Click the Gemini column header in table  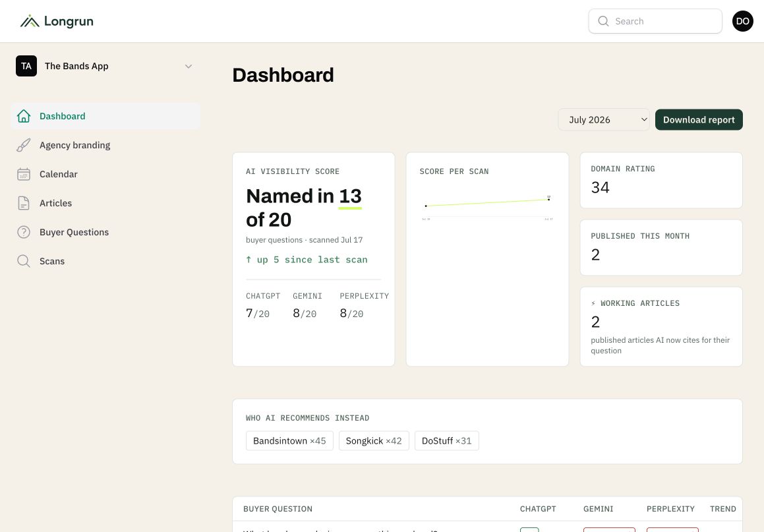[599, 509]
